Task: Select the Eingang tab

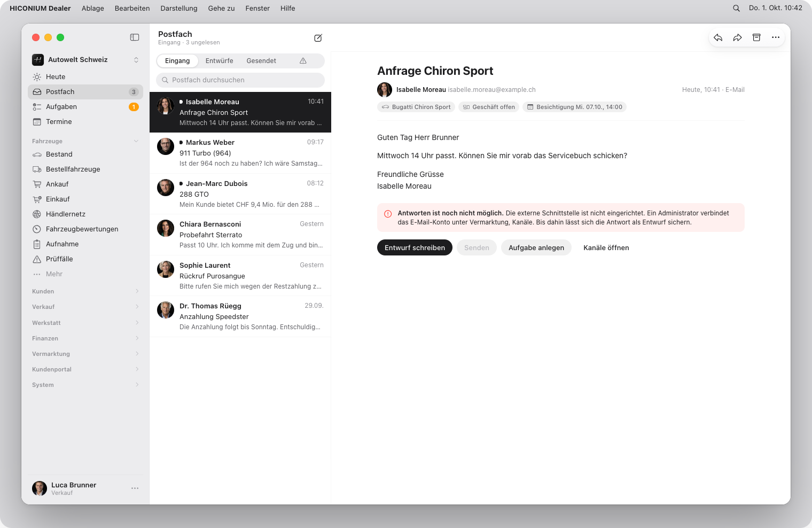Action: point(177,61)
